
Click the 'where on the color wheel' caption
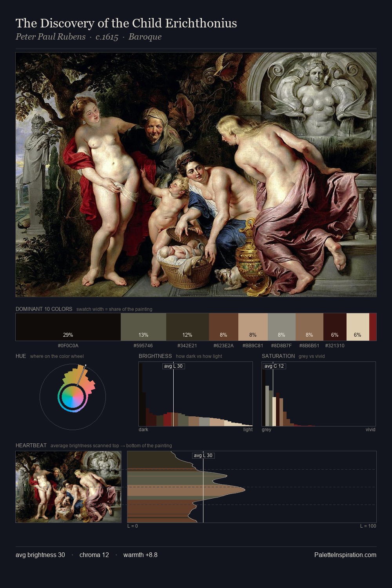tap(57, 356)
